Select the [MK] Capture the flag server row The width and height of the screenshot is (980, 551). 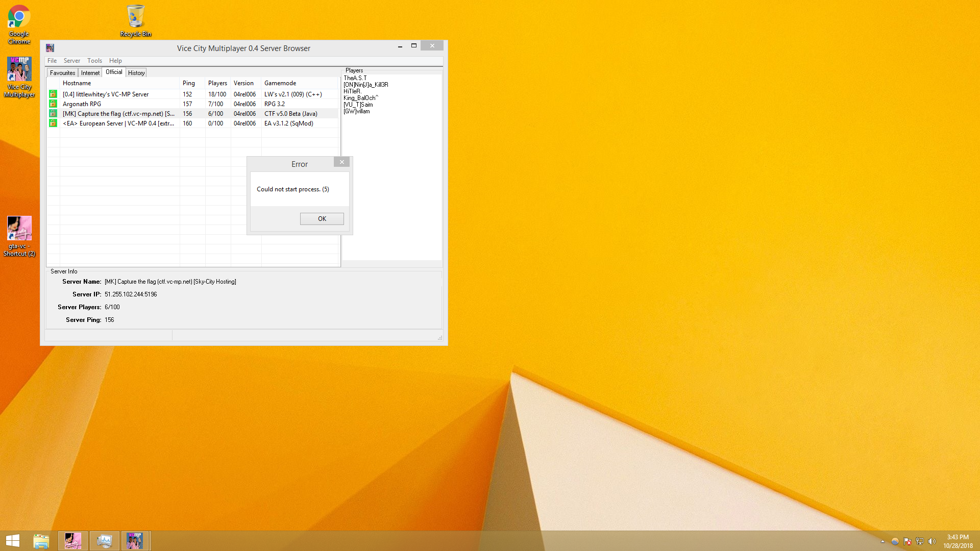pos(193,114)
